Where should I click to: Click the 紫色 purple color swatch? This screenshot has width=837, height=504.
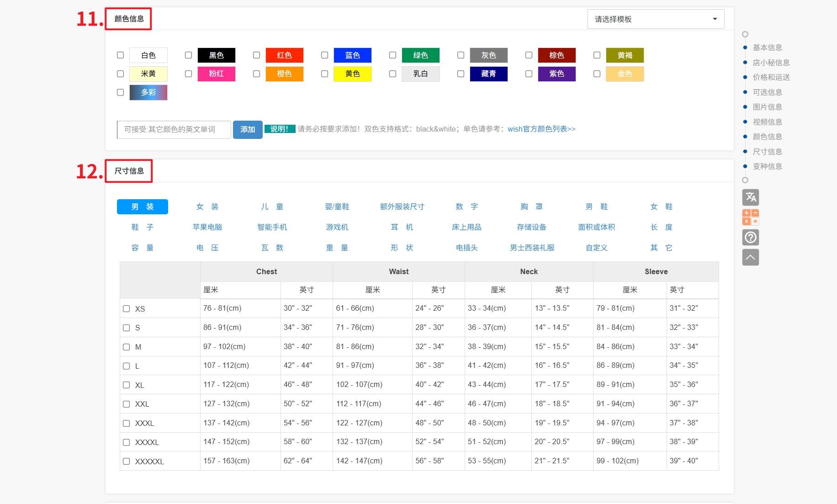pos(556,74)
